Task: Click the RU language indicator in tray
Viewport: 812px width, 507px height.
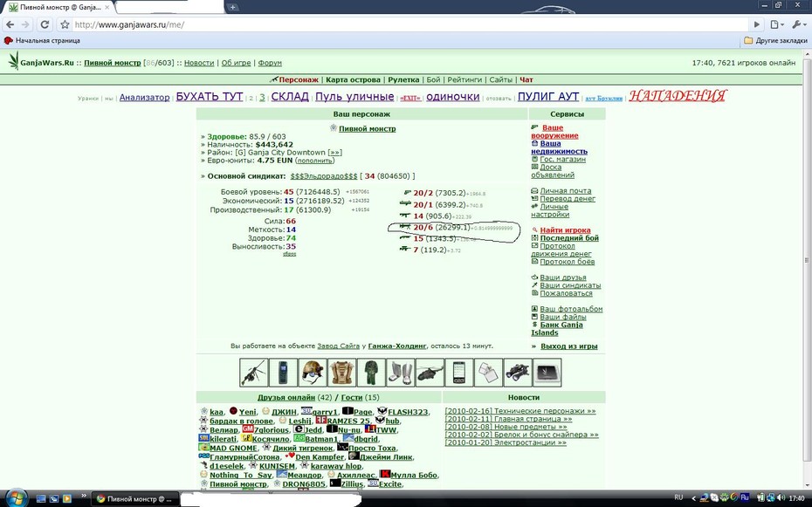Action: tap(678, 497)
